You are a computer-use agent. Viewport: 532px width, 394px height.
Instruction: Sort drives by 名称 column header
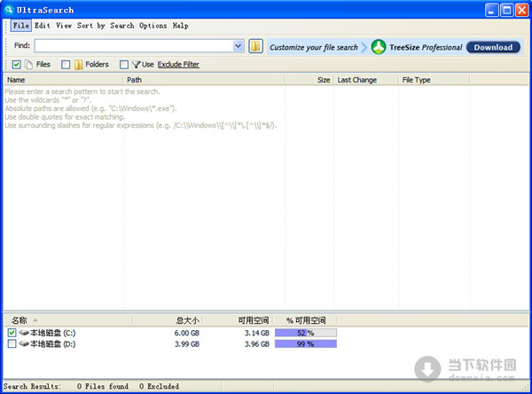[x=68, y=320]
